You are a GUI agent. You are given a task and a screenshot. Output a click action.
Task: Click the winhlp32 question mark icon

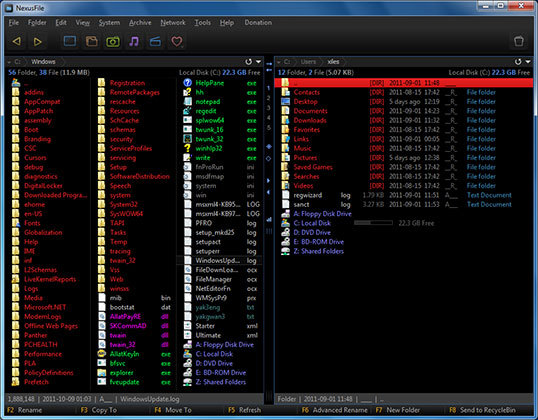(187, 148)
